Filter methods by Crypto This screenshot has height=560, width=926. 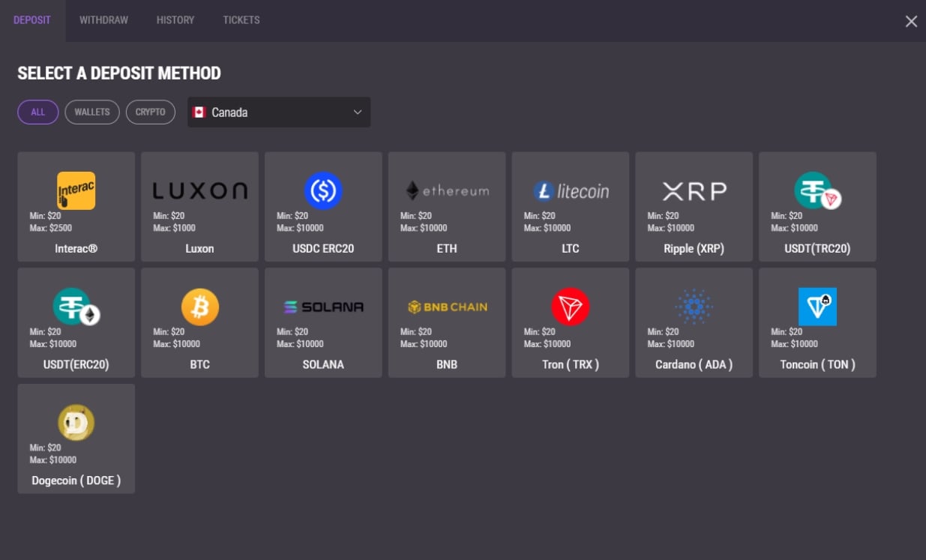click(x=151, y=112)
